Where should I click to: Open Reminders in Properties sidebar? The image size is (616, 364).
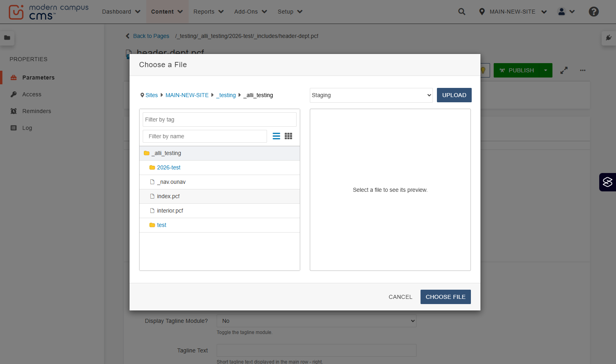click(x=36, y=111)
